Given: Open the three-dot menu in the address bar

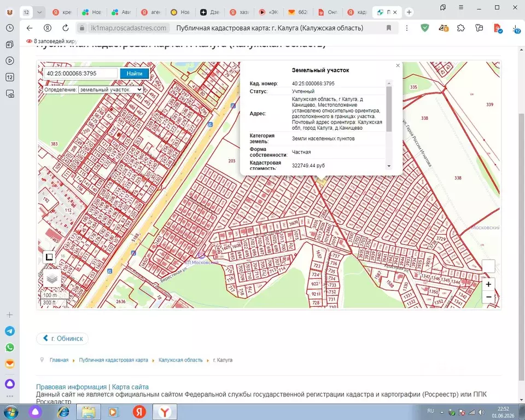Looking at the screenshot, I should pyautogui.click(x=407, y=28).
